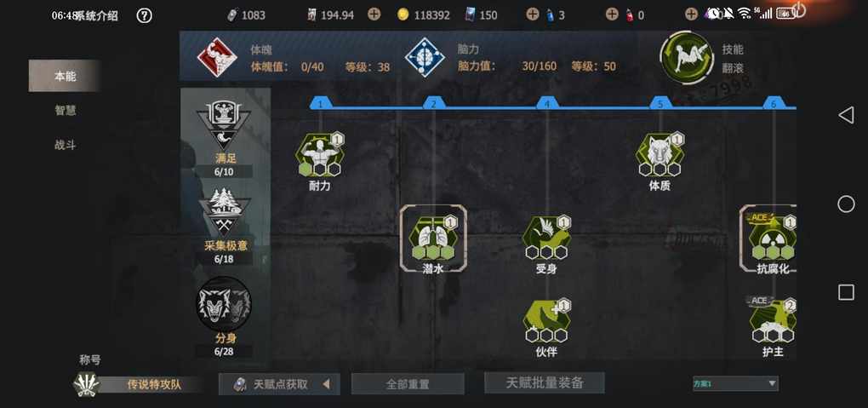Select the 伙伴 companion talent icon
The height and width of the screenshot is (408, 868).
pos(546,321)
